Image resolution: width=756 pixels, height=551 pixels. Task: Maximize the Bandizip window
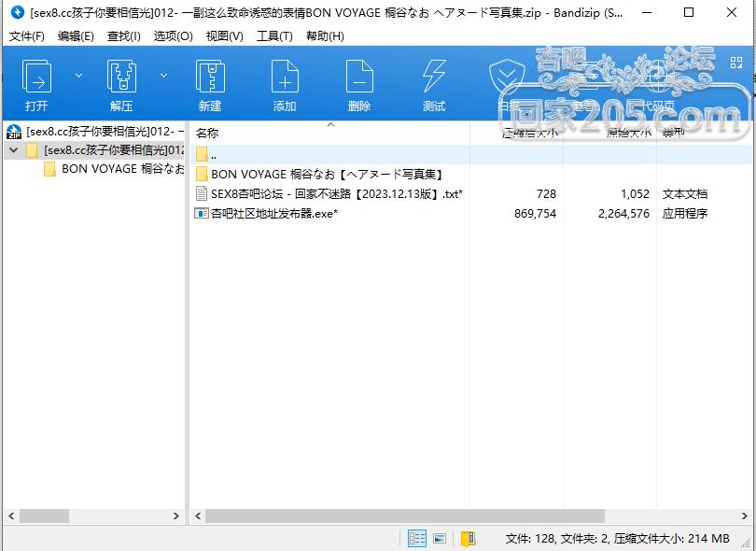(689, 12)
